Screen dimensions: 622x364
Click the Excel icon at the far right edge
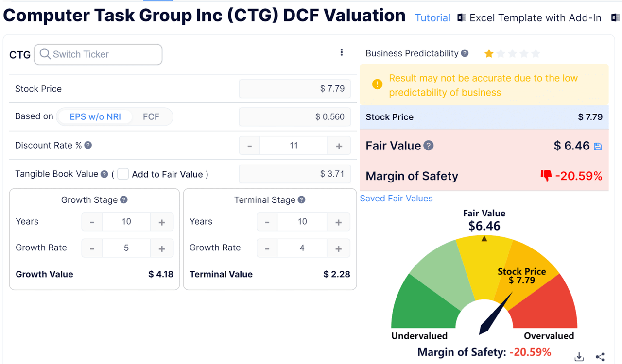point(616,18)
